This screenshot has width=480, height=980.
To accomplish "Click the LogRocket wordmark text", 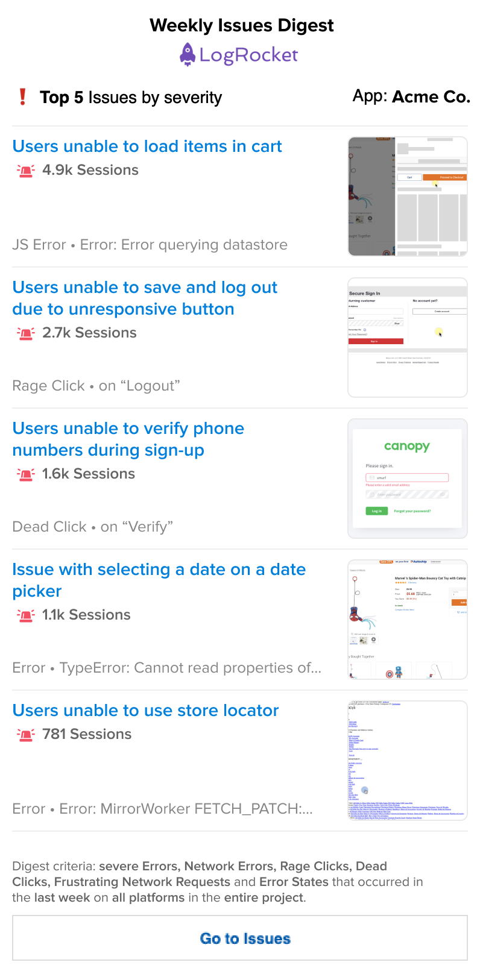I will coord(248,55).
